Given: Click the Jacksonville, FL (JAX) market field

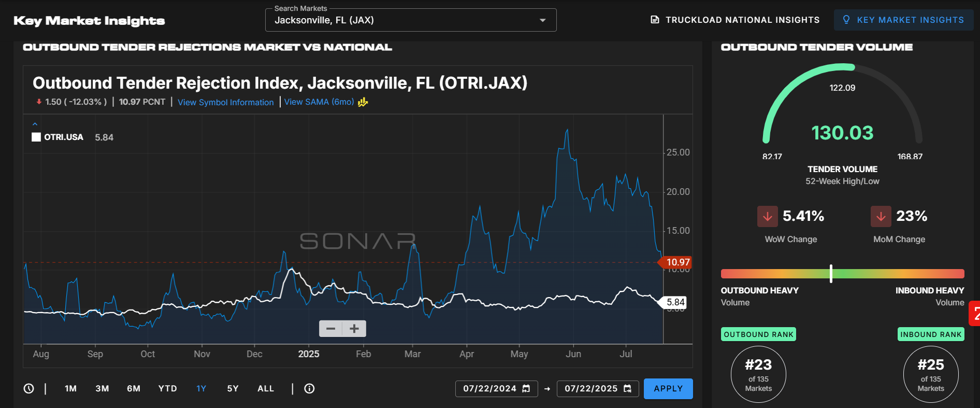Looking at the screenshot, I should 411,20.
